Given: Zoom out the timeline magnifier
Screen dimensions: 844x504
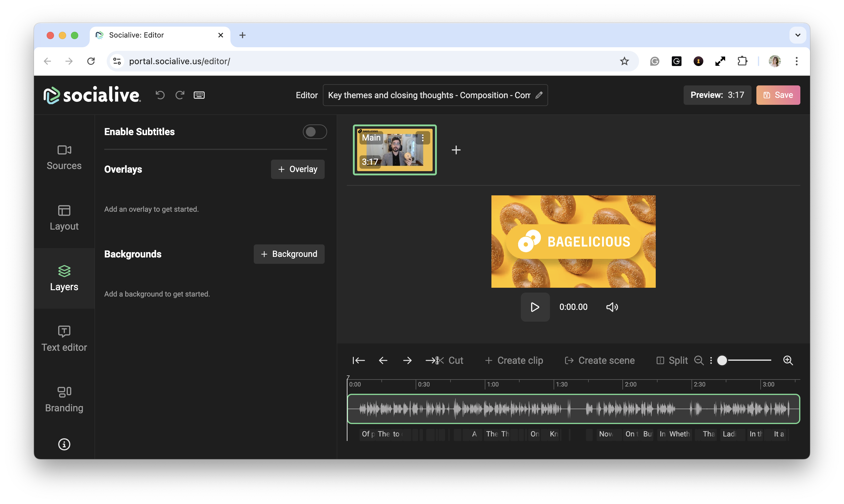Looking at the screenshot, I should coord(698,360).
